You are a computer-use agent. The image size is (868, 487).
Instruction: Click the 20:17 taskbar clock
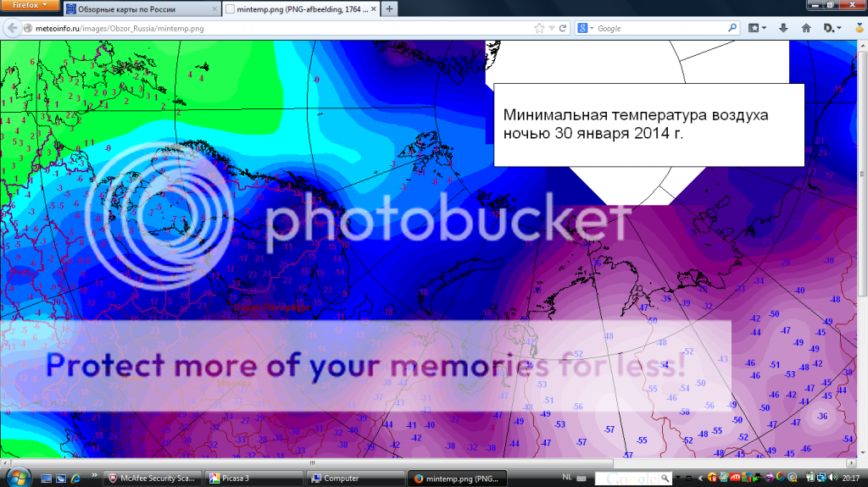[851, 479]
